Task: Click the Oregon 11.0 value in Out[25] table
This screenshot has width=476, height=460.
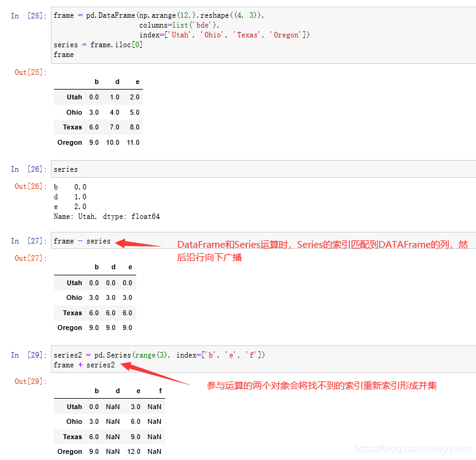Action: click(133, 142)
